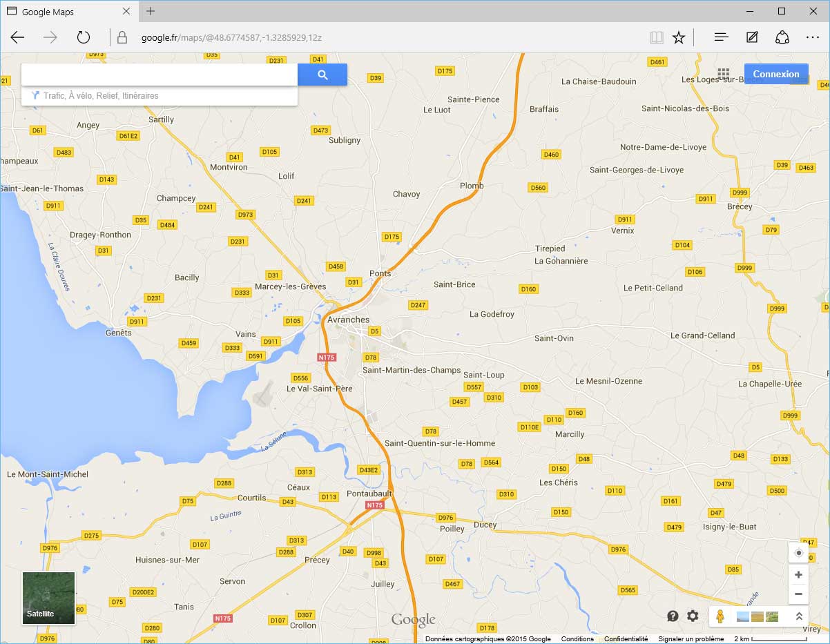The image size is (830, 644).
Task: Click the share ring icon
Action: (x=782, y=37)
